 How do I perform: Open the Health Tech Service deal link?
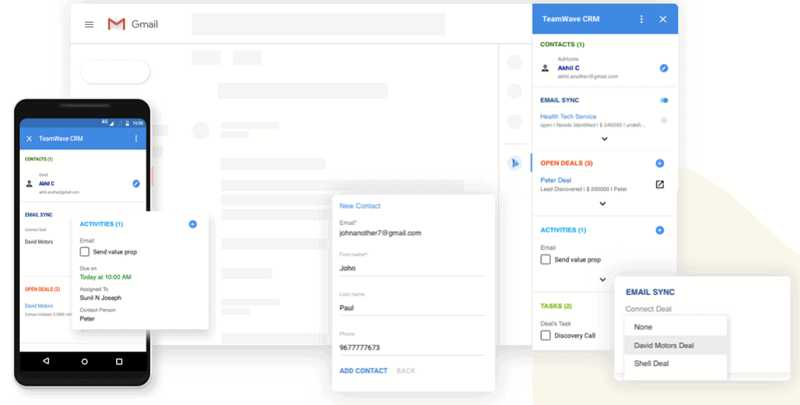coord(568,116)
